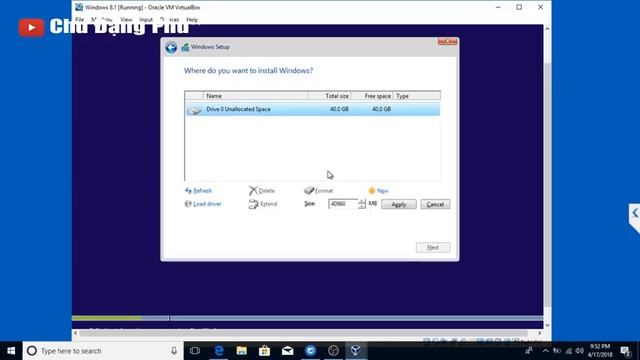Screen dimensions: 640x360
Task: Open the clock and date flyout
Action: (x=600, y=351)
